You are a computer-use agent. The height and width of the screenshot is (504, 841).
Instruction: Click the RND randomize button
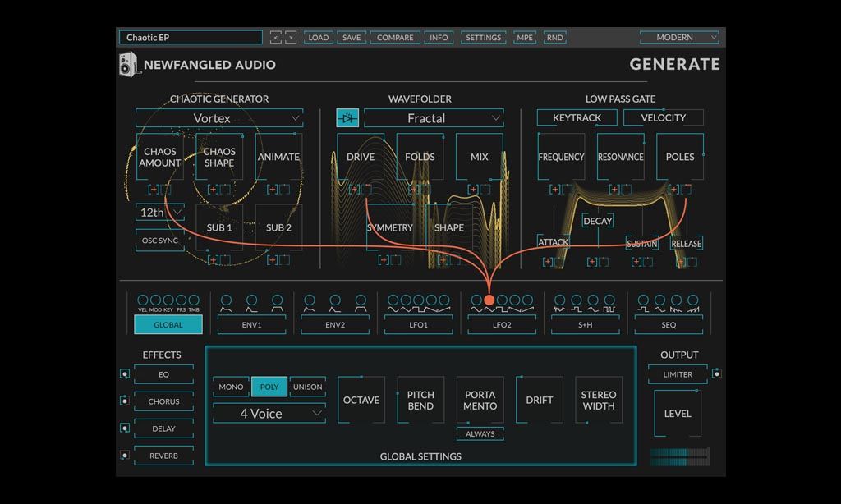tap(554, 38)
